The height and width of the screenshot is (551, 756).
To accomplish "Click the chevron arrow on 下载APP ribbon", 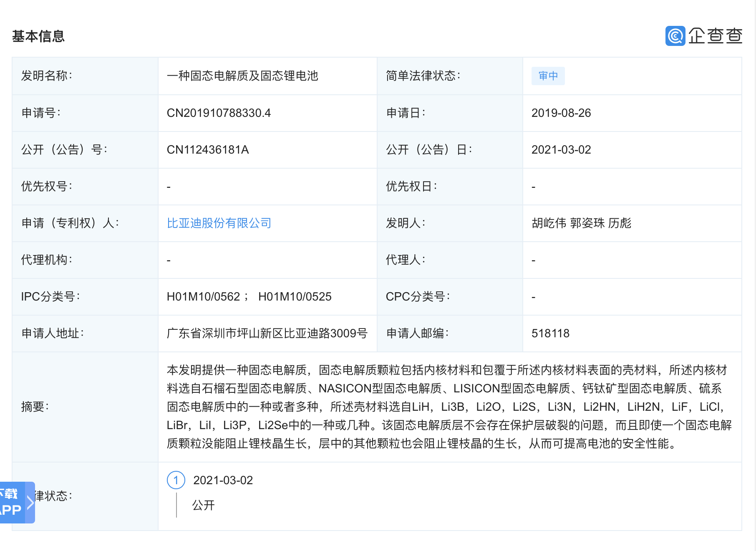I will tap(30, 502).
